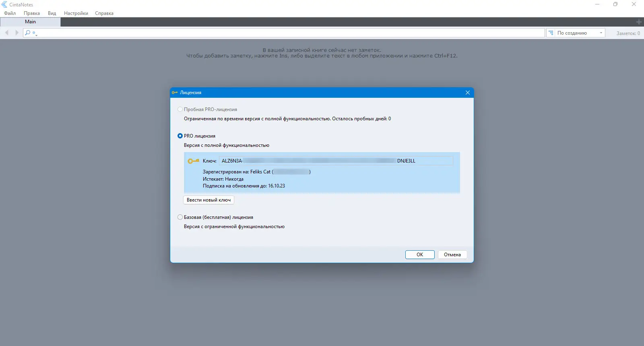The width and height of the screenshot is (644, 346).
Task: Click the Заметок: 0 counter
Action: click(x=628, y=33)
